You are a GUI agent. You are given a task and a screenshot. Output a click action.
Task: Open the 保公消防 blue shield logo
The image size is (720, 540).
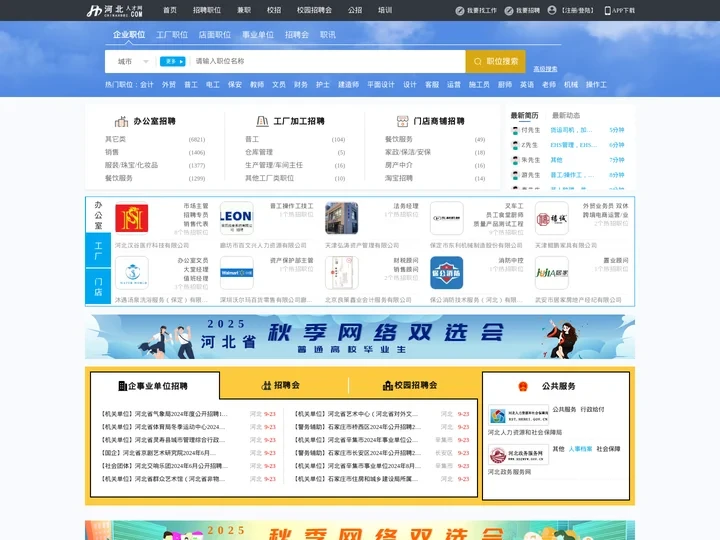click(x=447, y=273)
